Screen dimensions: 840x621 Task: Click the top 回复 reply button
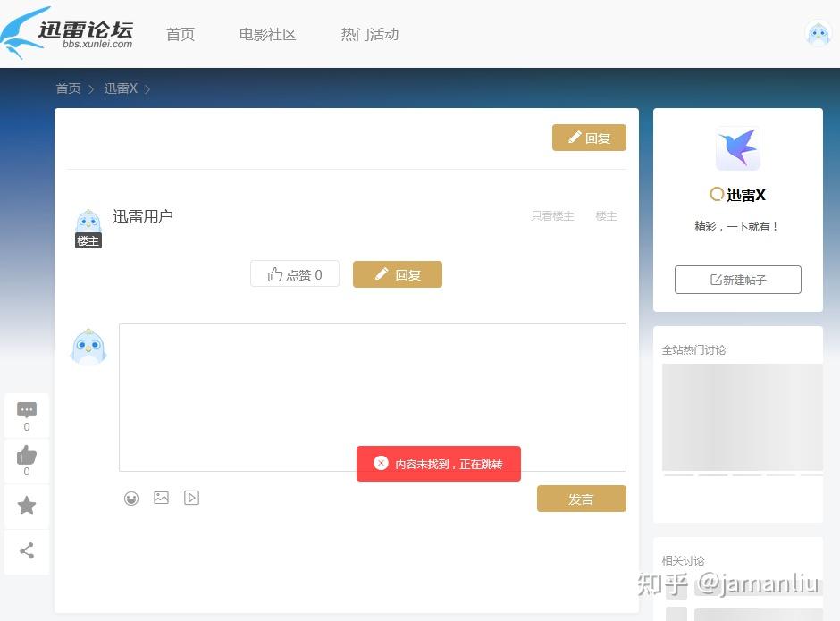[588, 138]
